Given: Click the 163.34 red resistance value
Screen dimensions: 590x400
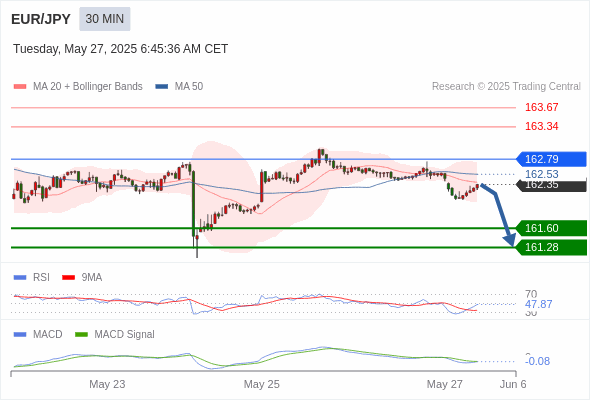Looking at the screenshot, I should [x=541, y=126].
